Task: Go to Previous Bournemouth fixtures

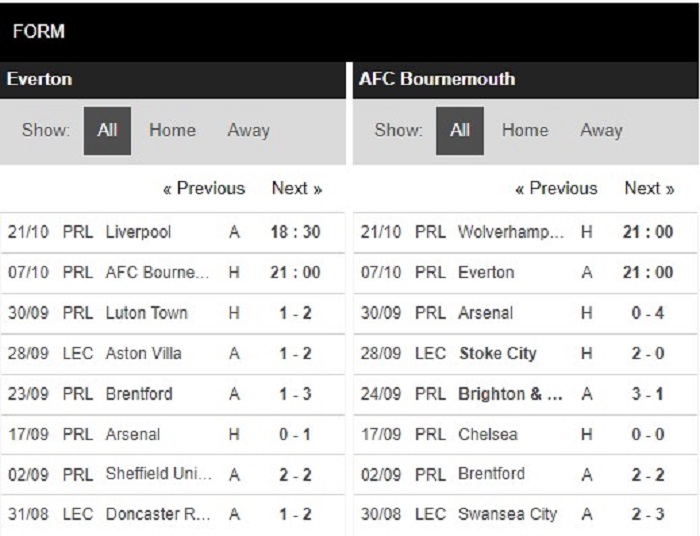Action: point(556,188)
